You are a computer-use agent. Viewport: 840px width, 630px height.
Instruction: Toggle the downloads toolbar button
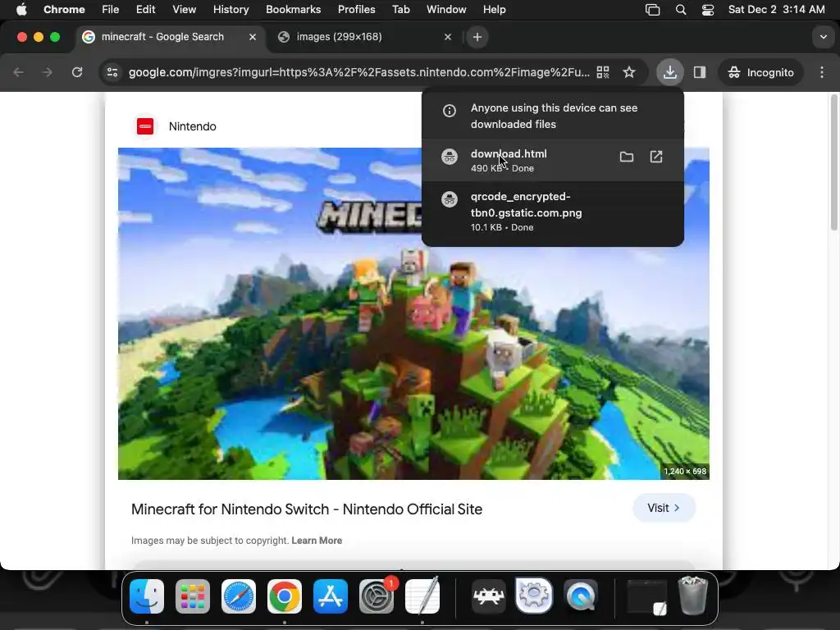[x=669, y=72]
